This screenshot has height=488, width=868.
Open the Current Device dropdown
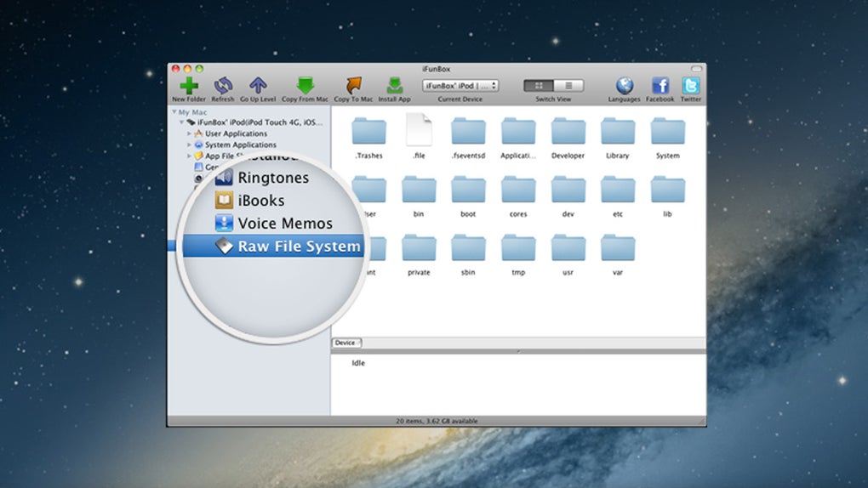click(x=460, y=86)
